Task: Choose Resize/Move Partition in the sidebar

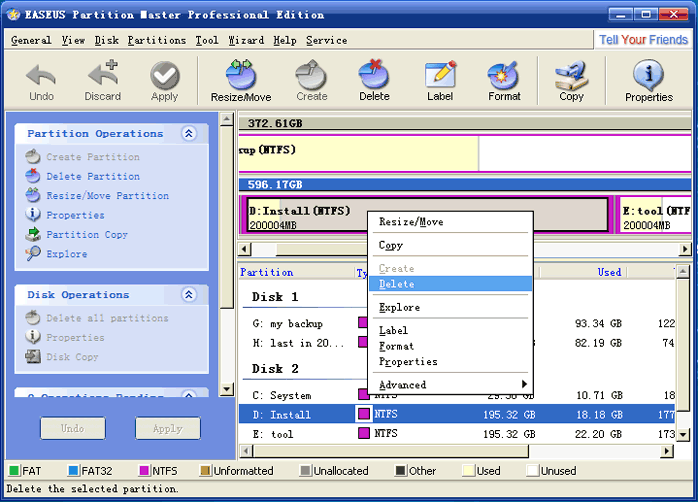Action: click(x=97, y=195)
